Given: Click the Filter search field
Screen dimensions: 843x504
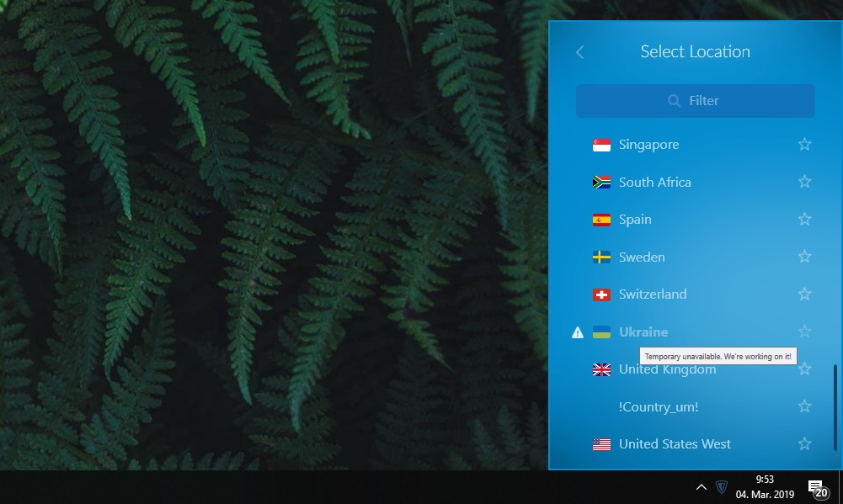Looking at the screenshot, I should [695, 101].
